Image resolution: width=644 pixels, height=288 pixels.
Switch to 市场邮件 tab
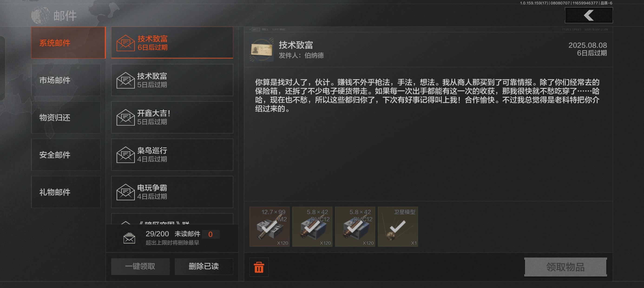click(x=66, y=80)
